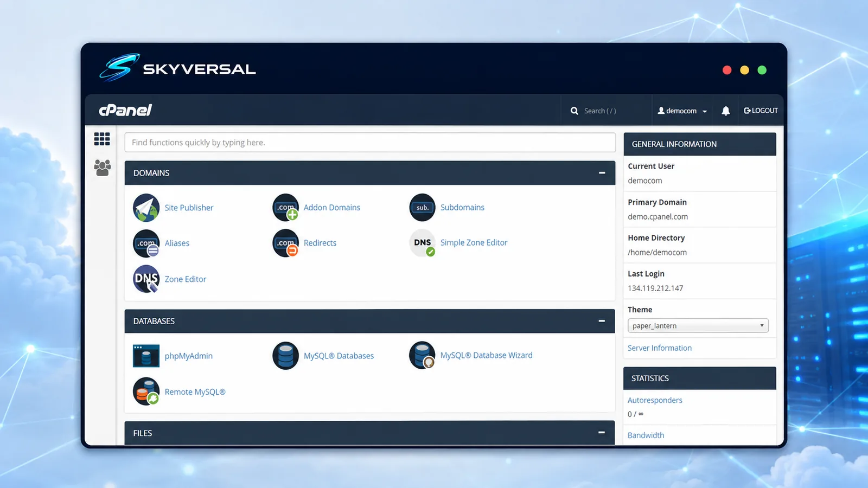The height and width of the screenshot is (488, 868).
Task: Click the Aliases icon
Action: (x=146, y=243)
